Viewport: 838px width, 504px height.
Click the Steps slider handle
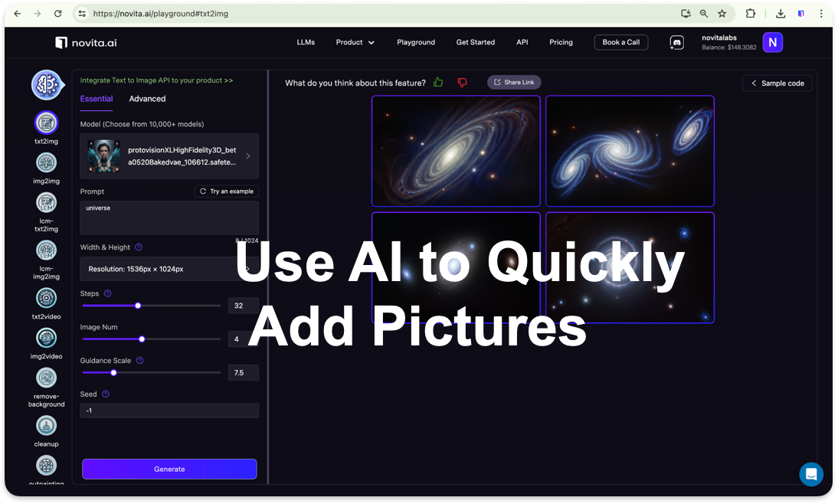(x=138, y=306)
